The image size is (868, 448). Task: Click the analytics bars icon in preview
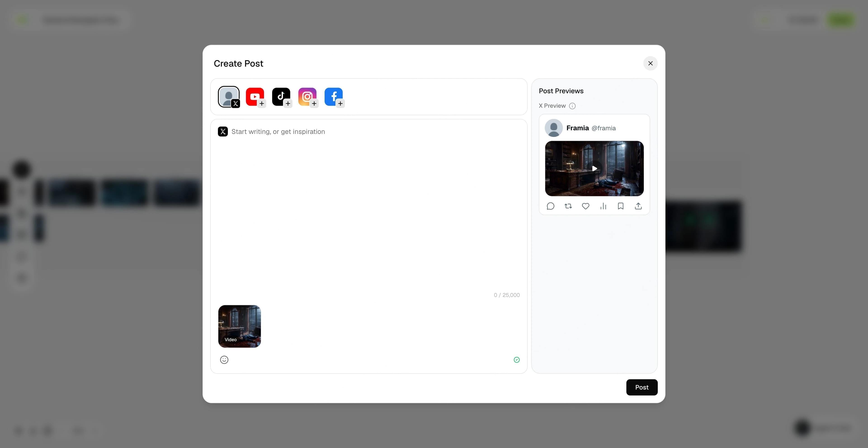[x=603, y=206]
